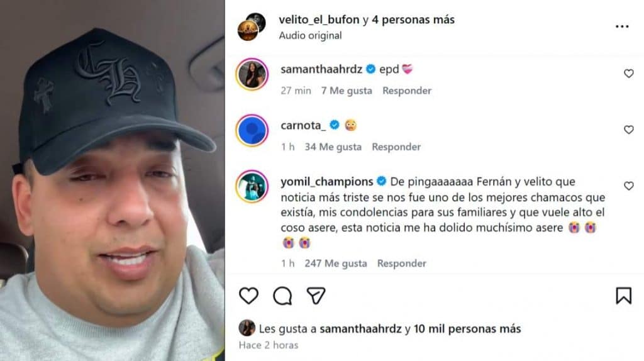
Task: Open velito_el_bufon's profile link
Action: (319, 19)
